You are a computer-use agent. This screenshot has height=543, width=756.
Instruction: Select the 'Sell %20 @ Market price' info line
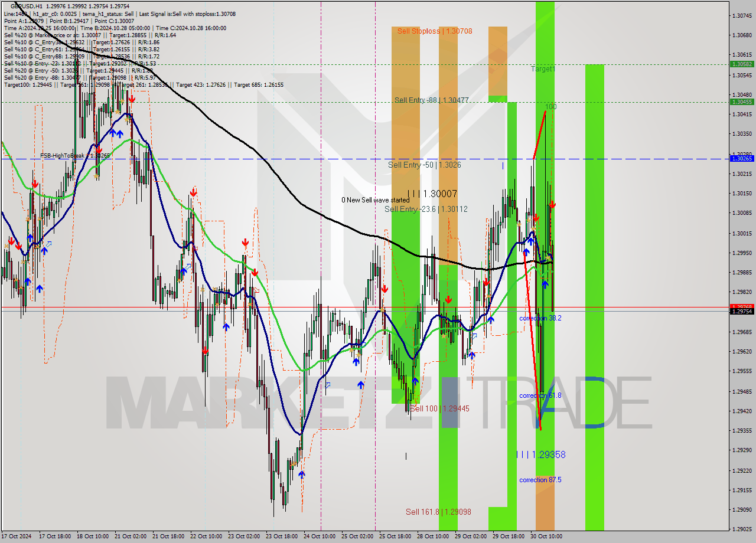pos(90,35)
